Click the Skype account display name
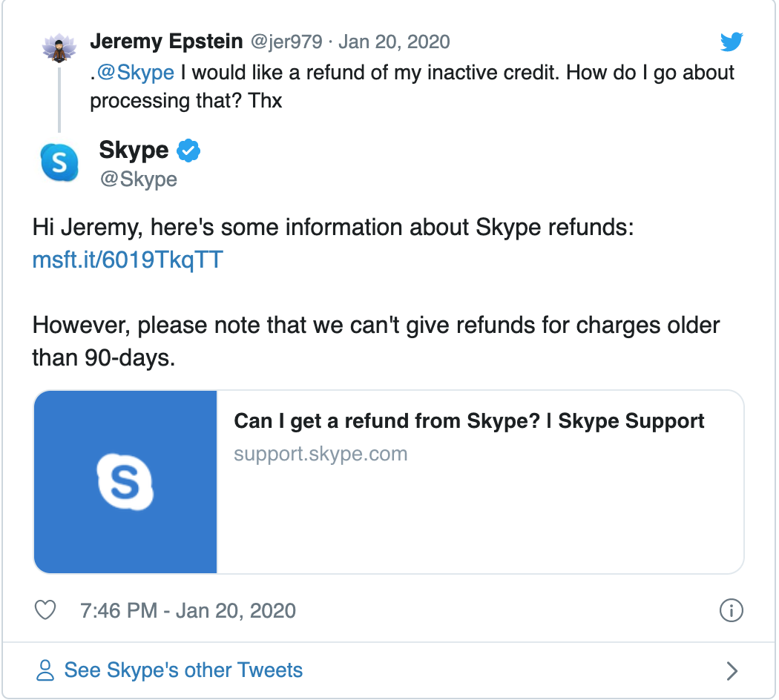 click(134, 151)
